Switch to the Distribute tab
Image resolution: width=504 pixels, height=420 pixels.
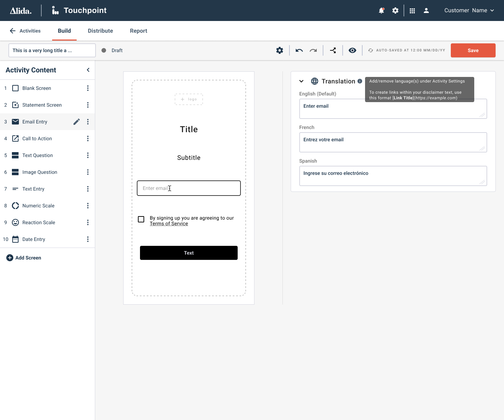(x=100, y=31)
